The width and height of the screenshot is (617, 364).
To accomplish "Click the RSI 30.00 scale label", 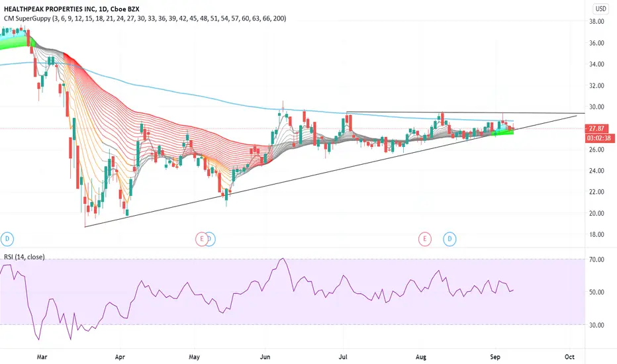I will click(596, 325).
